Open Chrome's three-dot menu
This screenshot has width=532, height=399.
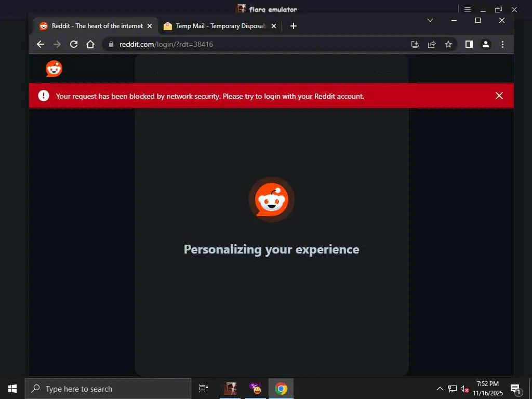(x=502, y=44)
